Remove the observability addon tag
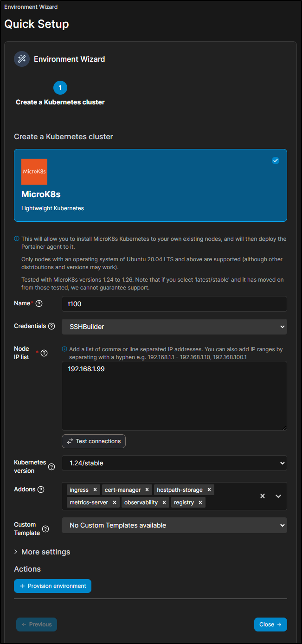The width and height of the screenshot is (302, 644). [164, 502]
